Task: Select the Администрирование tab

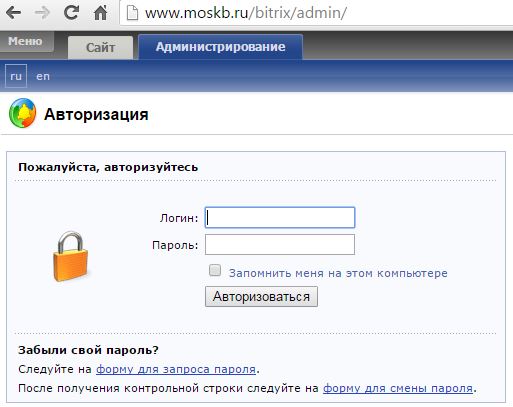Action: [x=220, y=47]
